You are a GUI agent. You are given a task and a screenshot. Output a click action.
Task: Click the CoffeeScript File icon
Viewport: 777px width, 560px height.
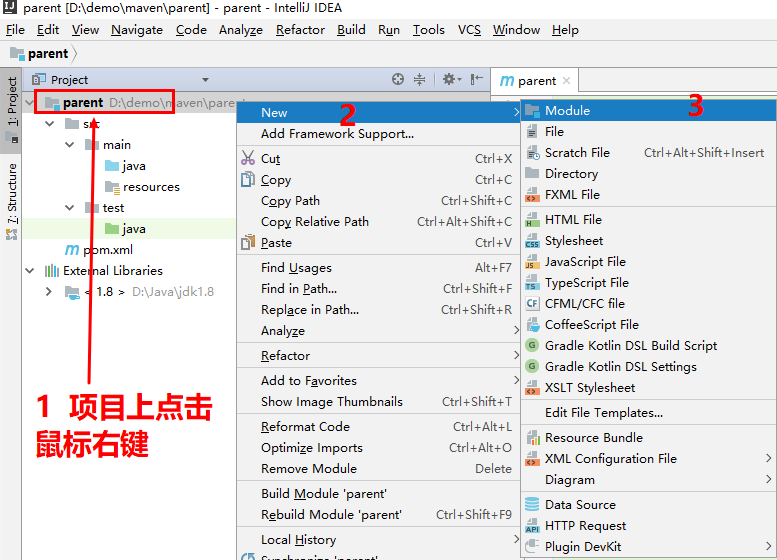click(532, 325)
